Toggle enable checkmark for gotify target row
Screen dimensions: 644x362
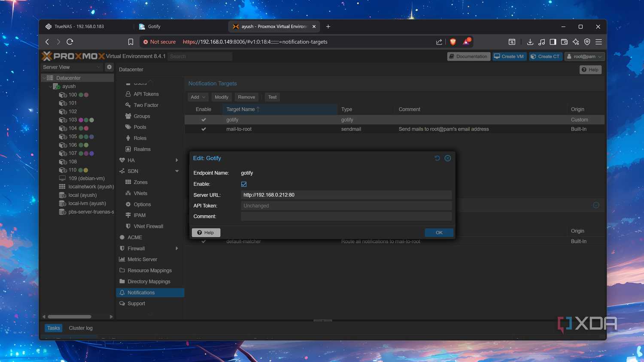(x=204, y=120)
